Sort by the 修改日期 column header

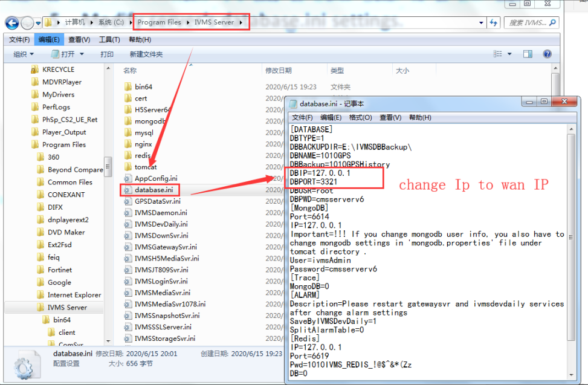coord(279,71)
